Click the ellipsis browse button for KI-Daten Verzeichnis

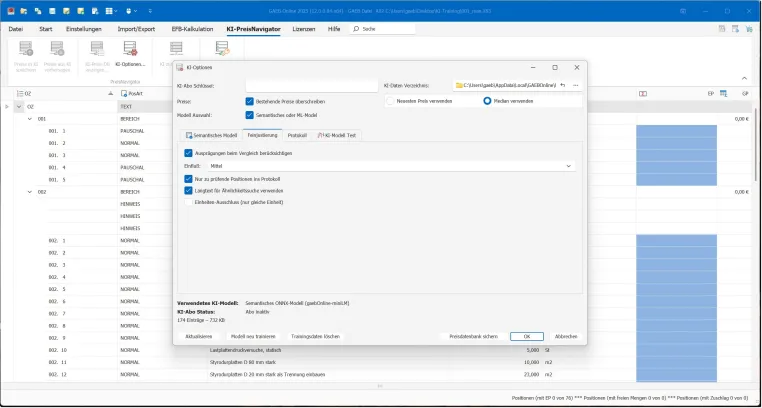tap(576, 85)
